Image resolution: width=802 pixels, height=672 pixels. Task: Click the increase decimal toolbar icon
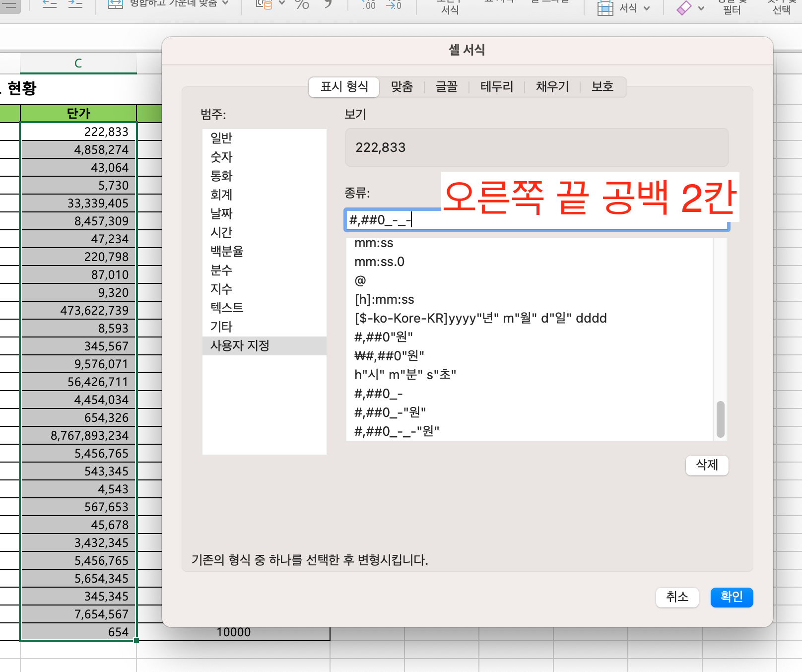coord(369,4)
